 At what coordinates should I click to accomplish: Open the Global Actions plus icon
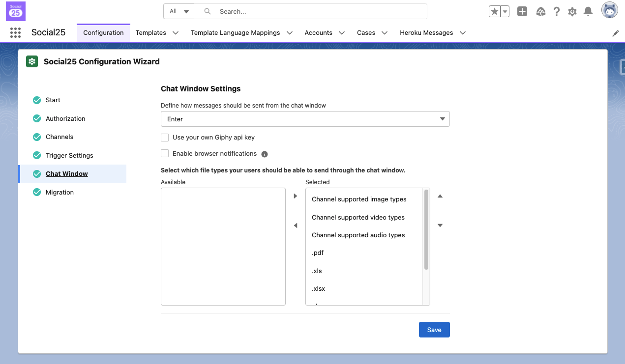(x=522, y=11)
